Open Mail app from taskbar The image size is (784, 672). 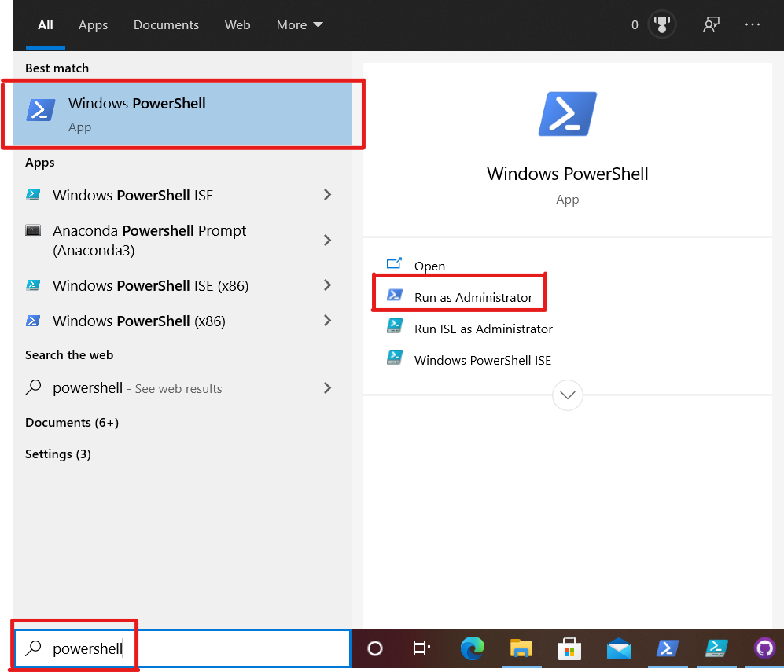(x=619, y=648)
